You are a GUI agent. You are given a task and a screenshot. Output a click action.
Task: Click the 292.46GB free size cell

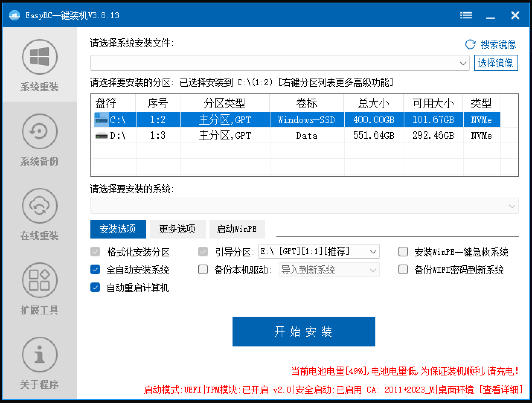click(x=433, y=135)
